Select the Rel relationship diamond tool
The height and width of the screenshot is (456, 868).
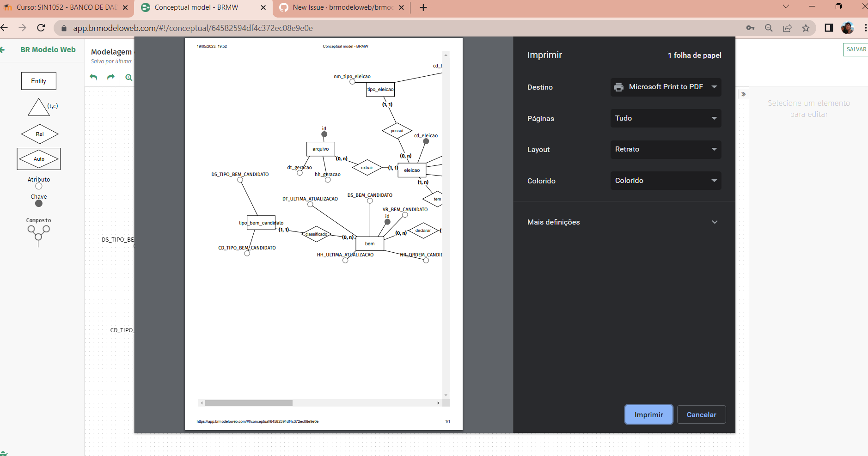[x=39, y=134]
